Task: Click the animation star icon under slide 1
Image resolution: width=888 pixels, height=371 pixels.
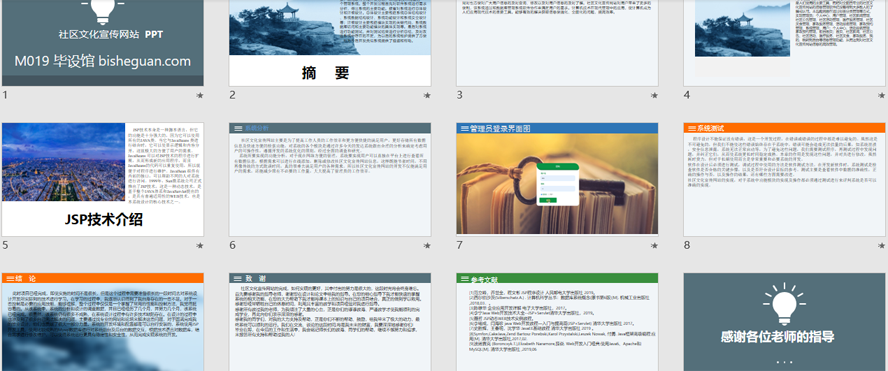Action: [x=200, y=96]
